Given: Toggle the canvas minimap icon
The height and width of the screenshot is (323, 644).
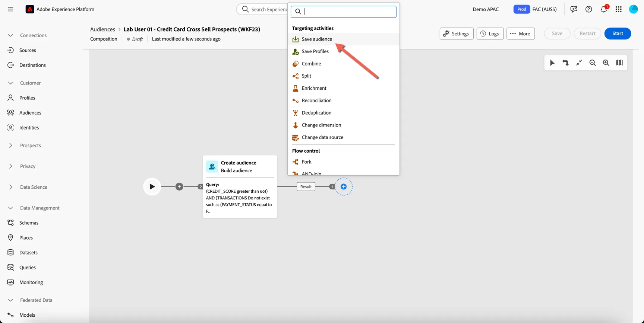Looking at the screenshot, I should point(619,63).
